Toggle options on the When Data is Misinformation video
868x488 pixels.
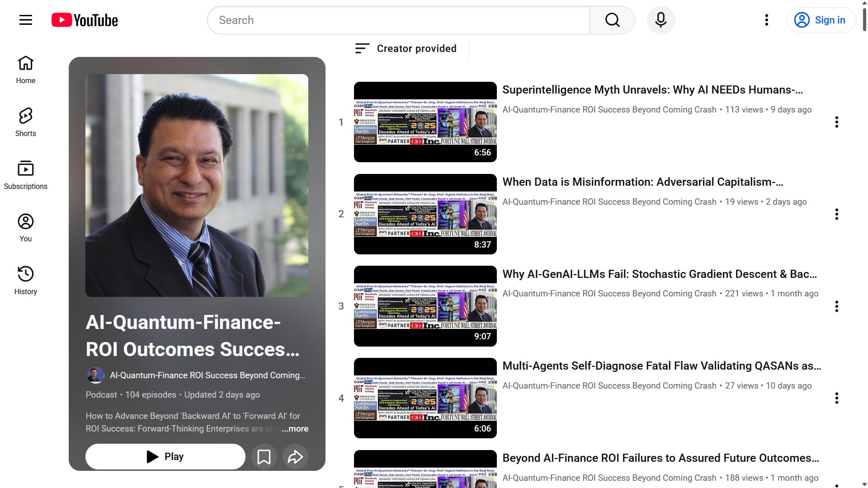837,214
